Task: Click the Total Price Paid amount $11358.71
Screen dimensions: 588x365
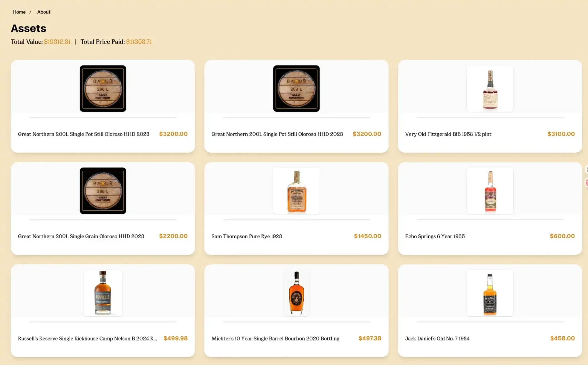Action: tap(139, 42)
